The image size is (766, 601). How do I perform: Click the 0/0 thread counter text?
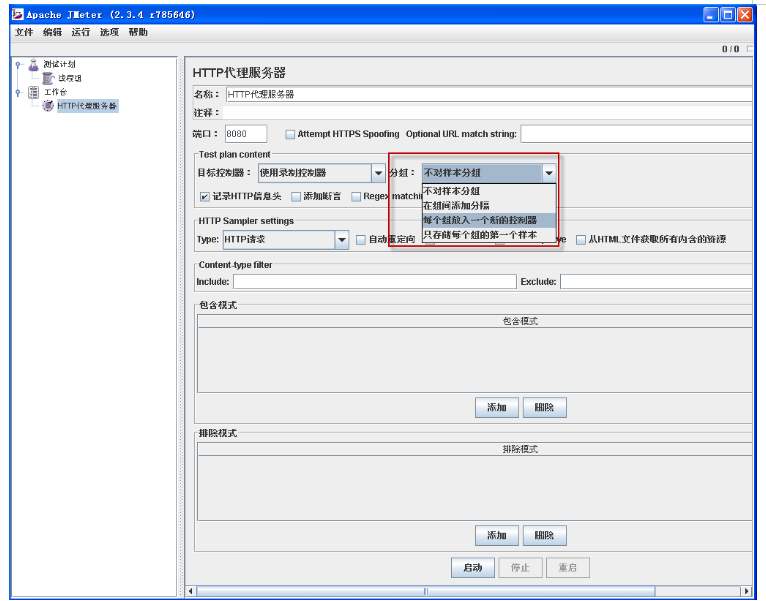point(730,49)
